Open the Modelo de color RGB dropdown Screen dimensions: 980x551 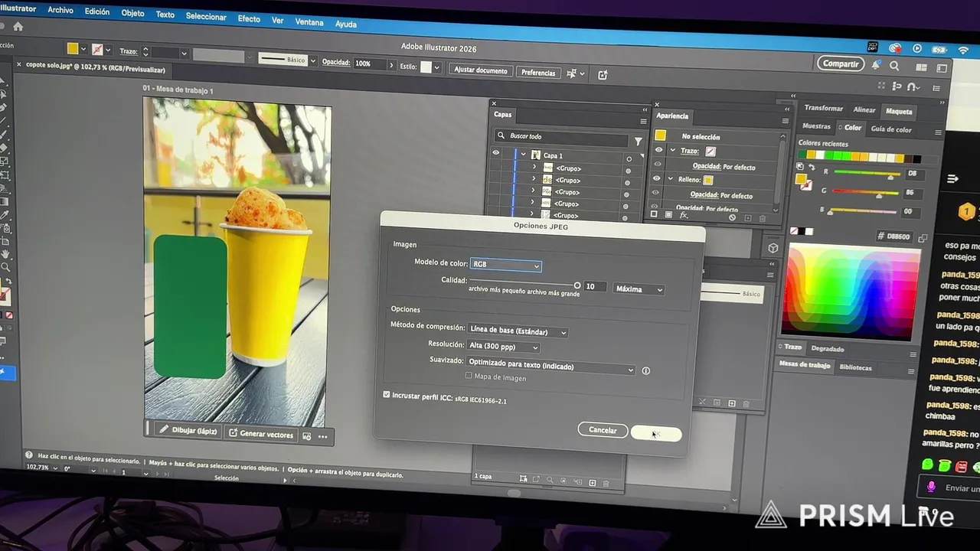(505, 265)
